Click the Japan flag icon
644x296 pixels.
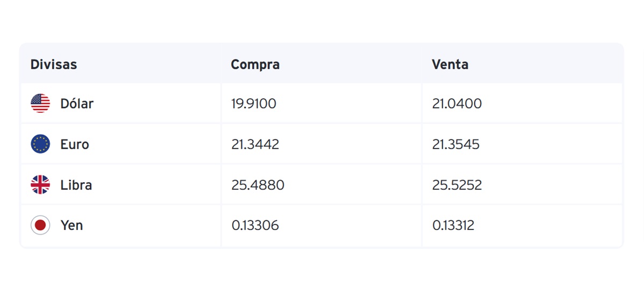[40, 225]
